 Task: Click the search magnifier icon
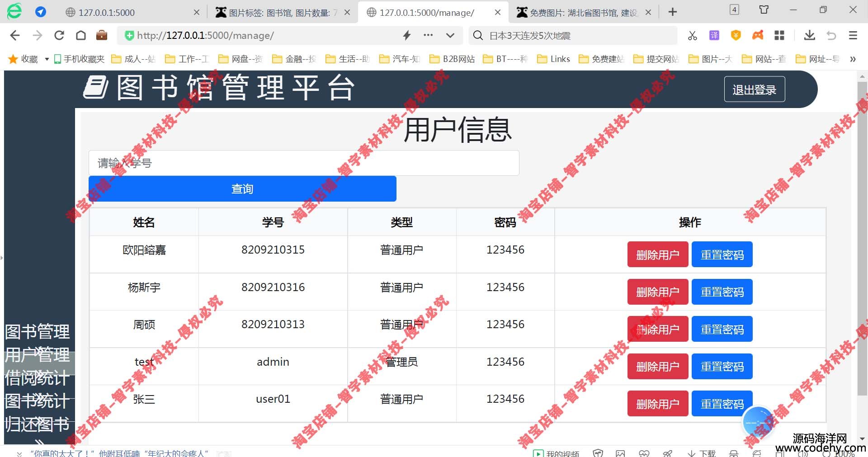click(478, 35)
